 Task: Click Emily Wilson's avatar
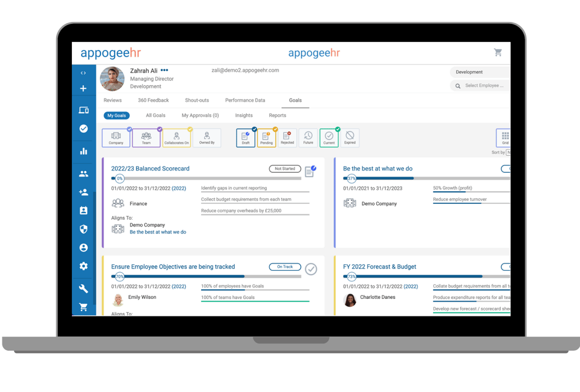click(x=118, y=300)
